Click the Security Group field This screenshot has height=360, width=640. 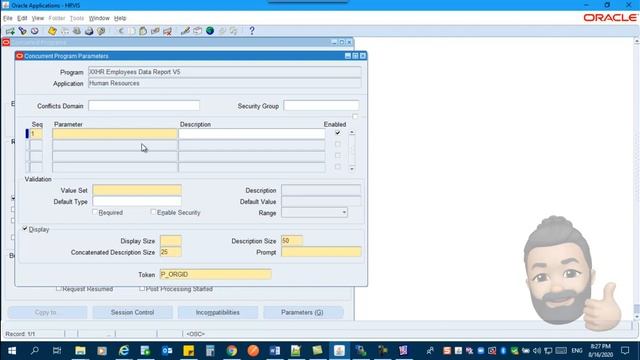(322, 106)
